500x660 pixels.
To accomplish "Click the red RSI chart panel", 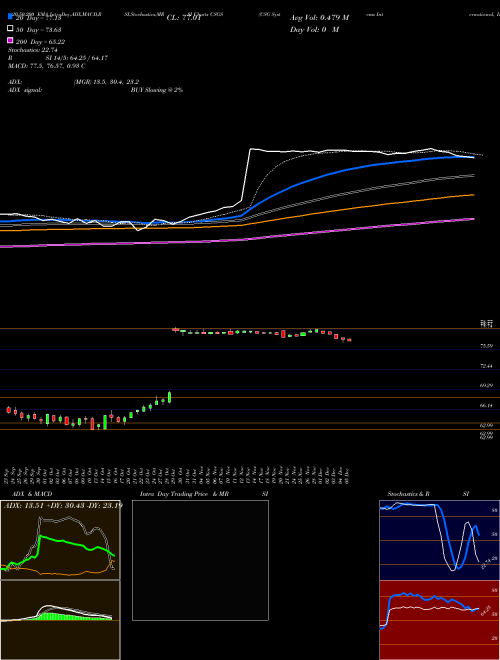I will pos(439,620).
